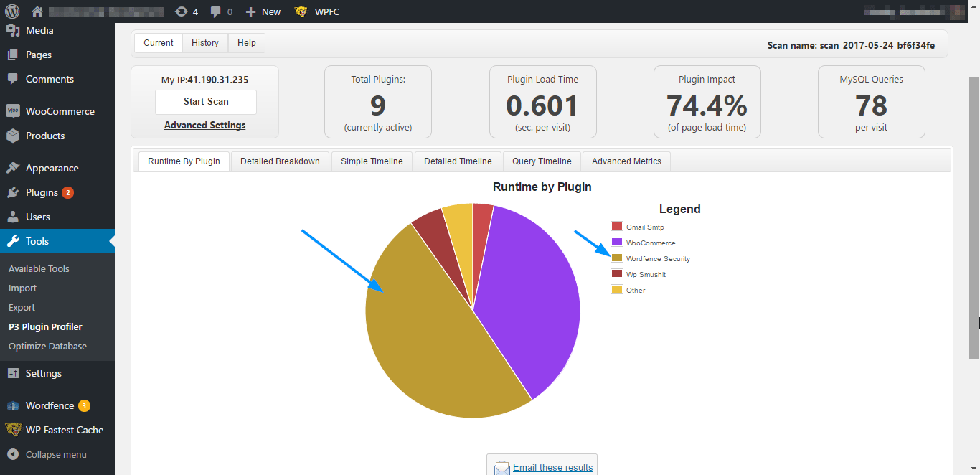Click the WooCommerce purple legend swatch
Image resolution: width=980 pixels, height=475 pixels.
[616, 243]
